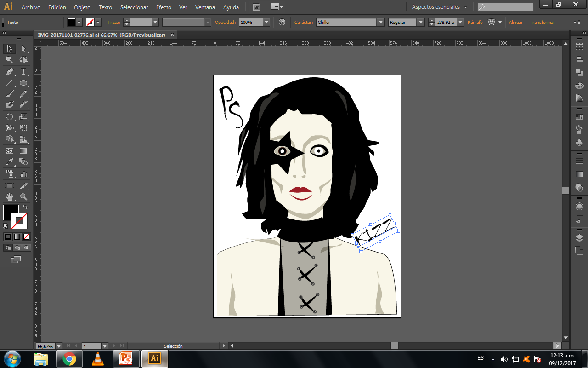Image resolution: width=588 pixels, height=368 pixels.
Task: Click the stroke none swatch in toolbox
Action: pos(19,221)
